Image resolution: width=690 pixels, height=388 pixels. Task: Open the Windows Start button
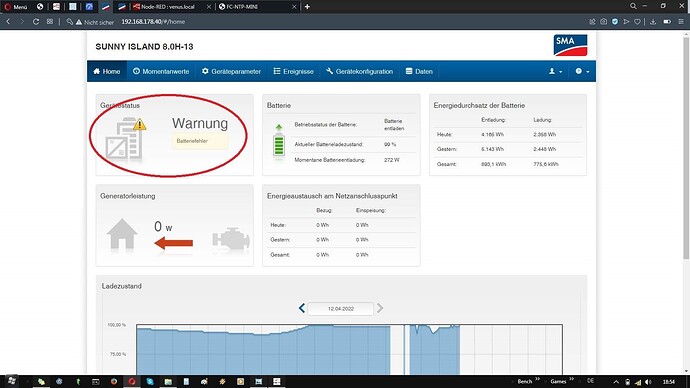(x=11, y=381)
